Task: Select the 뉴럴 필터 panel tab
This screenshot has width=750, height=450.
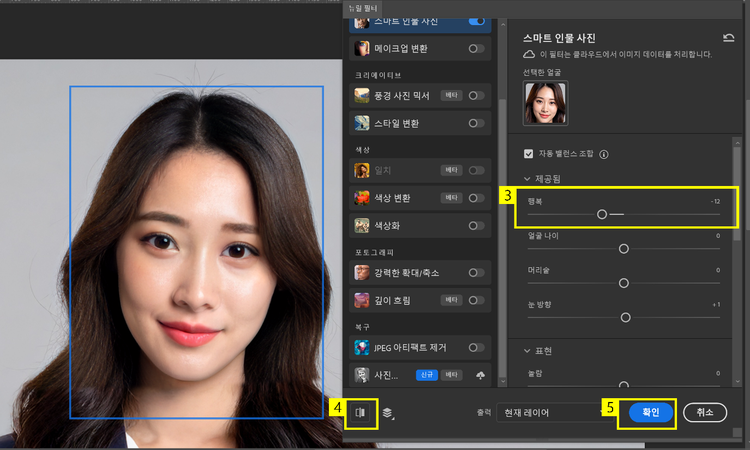Action: click(x=363, y=8)
